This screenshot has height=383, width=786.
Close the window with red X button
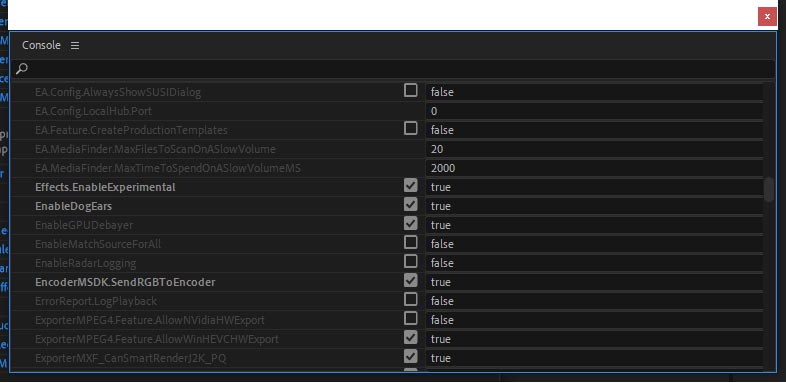tap(767, 17)
